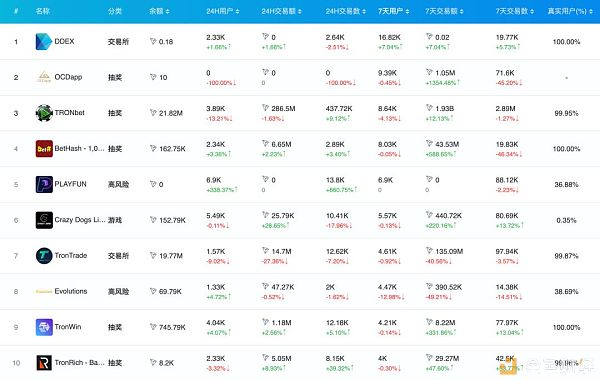Sort by 真实用户(%) column header
The image size is (600, 380).
tap(570, 11)
